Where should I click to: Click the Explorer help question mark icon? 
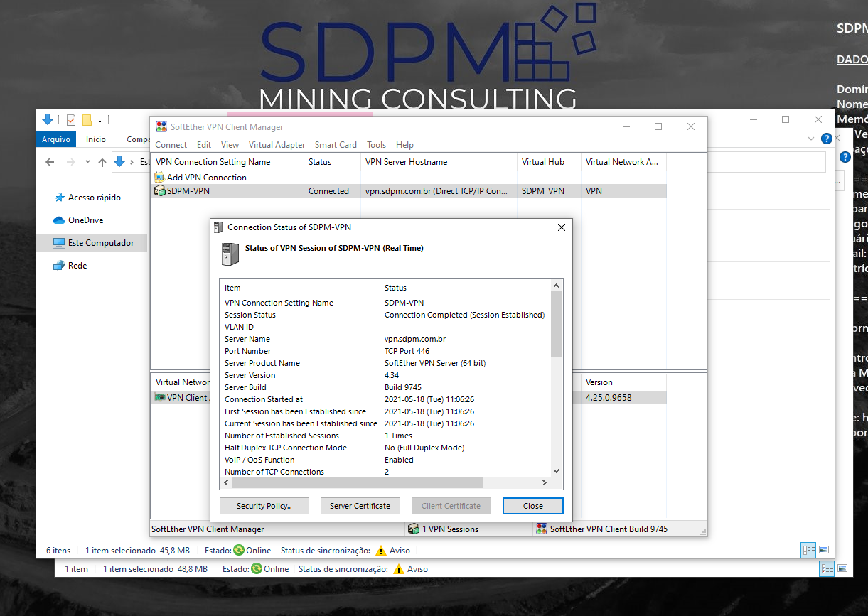(826, 139)
